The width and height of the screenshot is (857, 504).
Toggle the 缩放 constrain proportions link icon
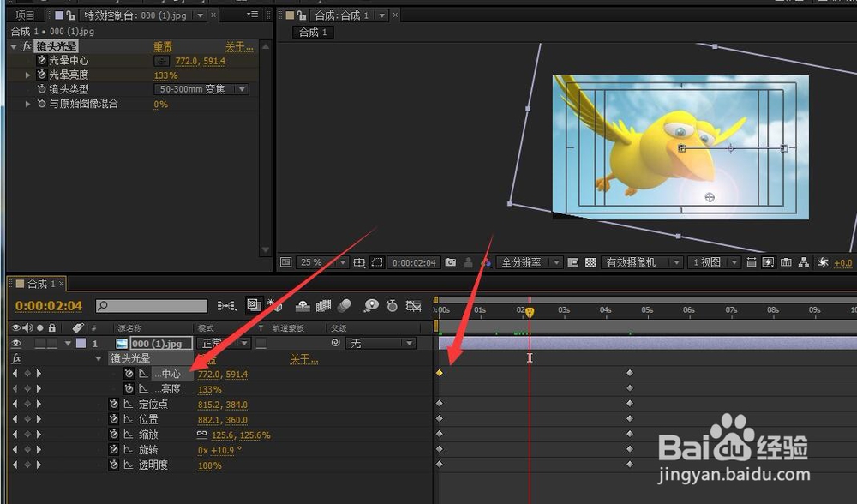[x=201, y=434]
